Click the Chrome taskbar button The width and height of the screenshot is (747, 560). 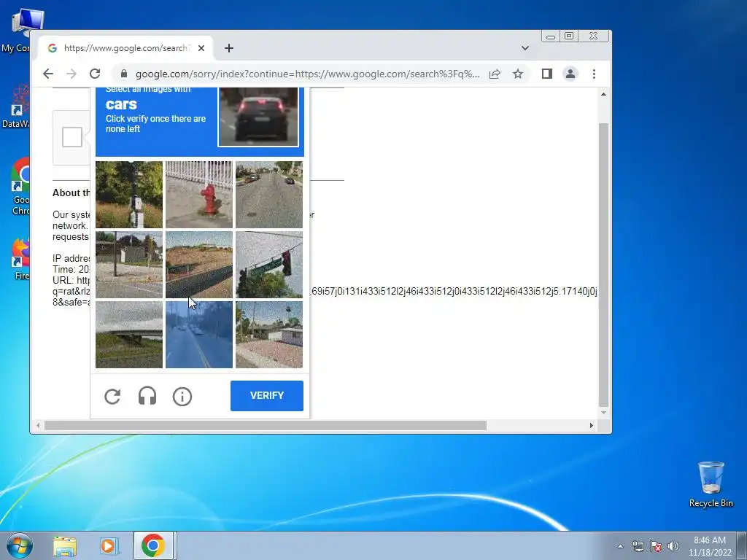tap(153, 545)
